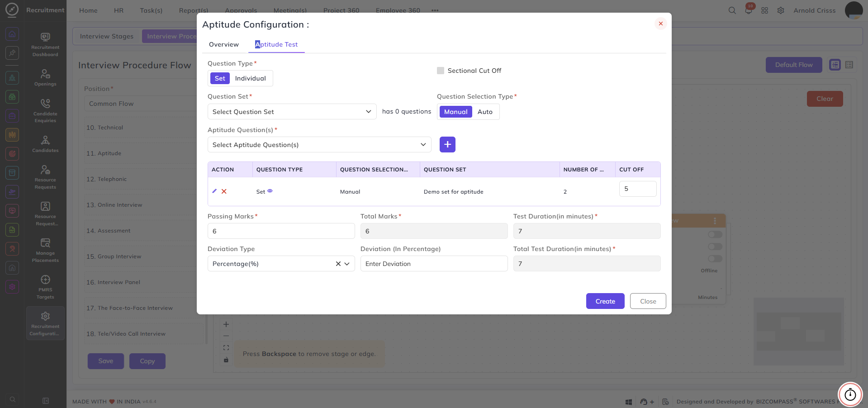
Task: Open the HR menu
Action: pos(119,10)
